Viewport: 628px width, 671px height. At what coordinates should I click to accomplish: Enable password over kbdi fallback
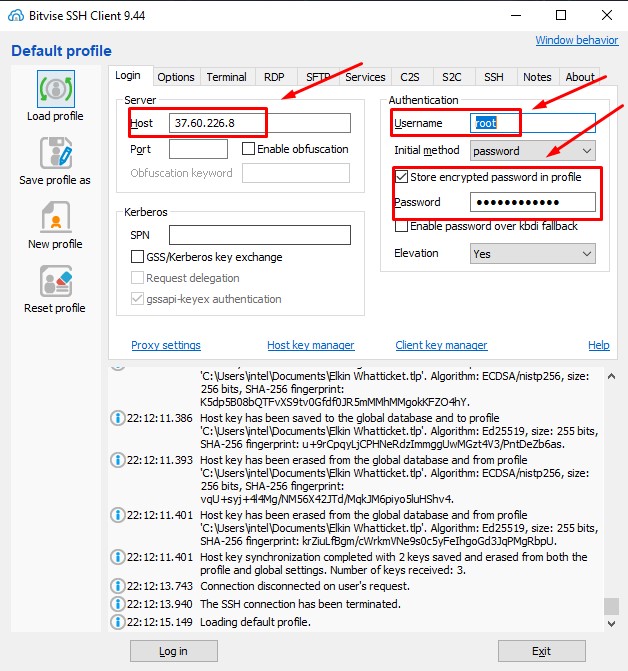pos(402,226)
